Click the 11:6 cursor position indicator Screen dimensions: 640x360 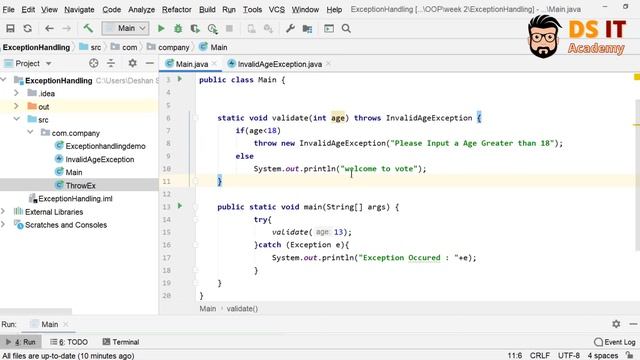(515, 356)
